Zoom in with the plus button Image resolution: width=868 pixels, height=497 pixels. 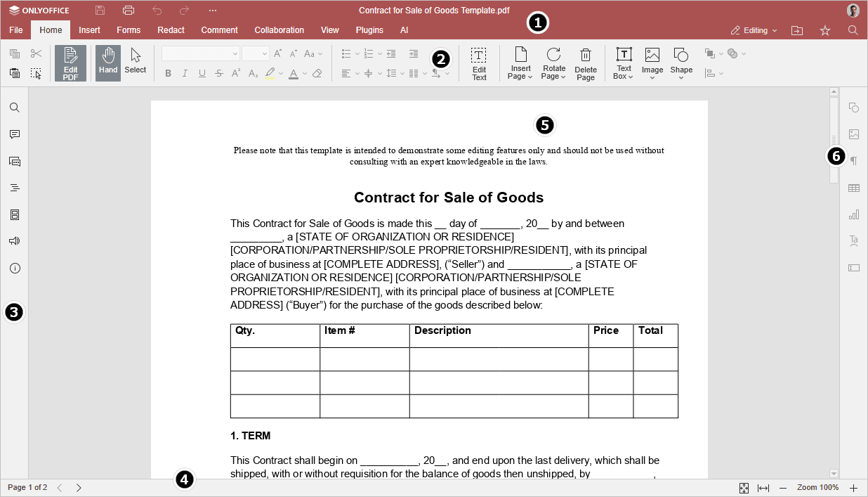854,488
